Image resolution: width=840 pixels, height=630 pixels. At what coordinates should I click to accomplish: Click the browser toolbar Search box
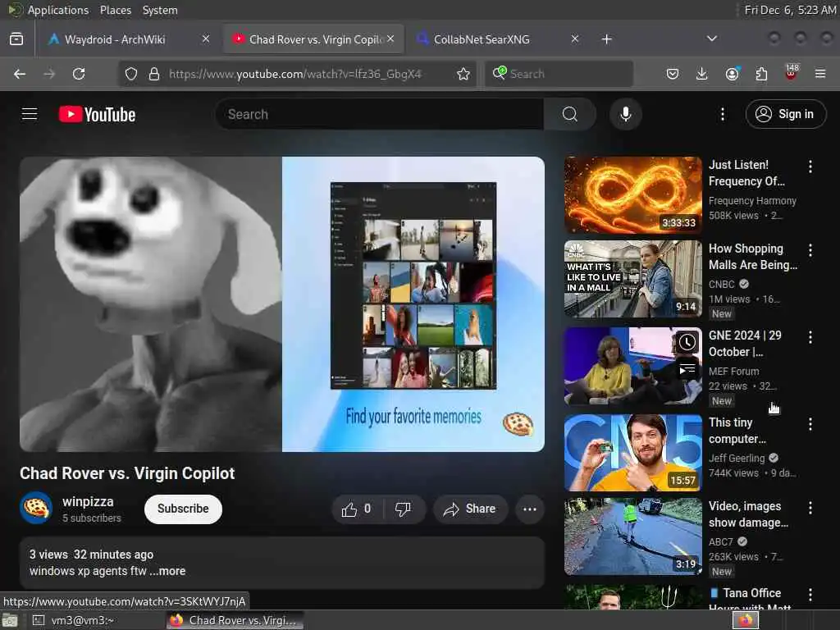coord(559,74)
